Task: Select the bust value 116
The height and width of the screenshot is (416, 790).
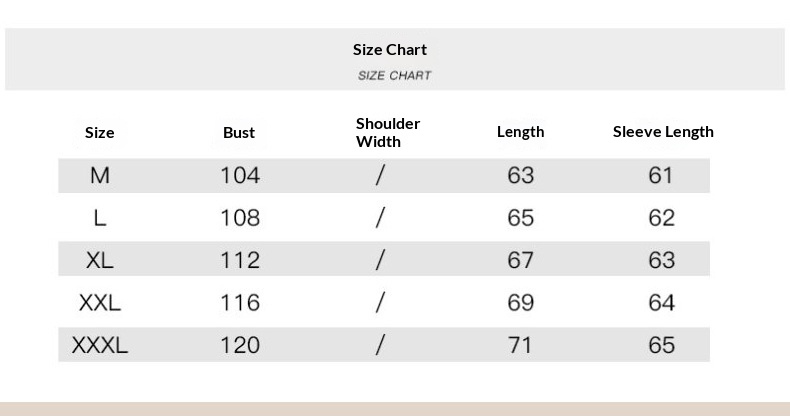Action: tap(240, 302)
